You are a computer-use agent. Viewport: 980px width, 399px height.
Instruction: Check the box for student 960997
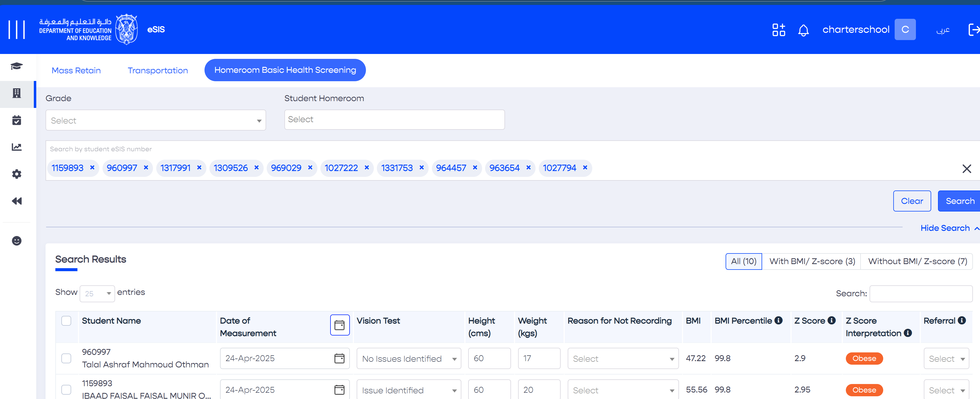point(66,358)
